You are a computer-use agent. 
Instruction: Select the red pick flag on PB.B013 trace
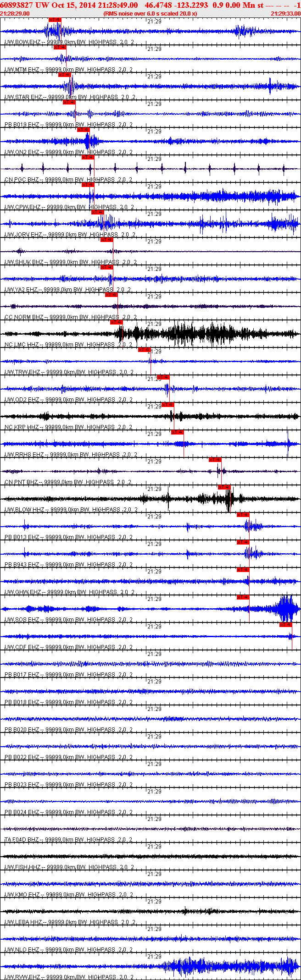click(243, 515)
